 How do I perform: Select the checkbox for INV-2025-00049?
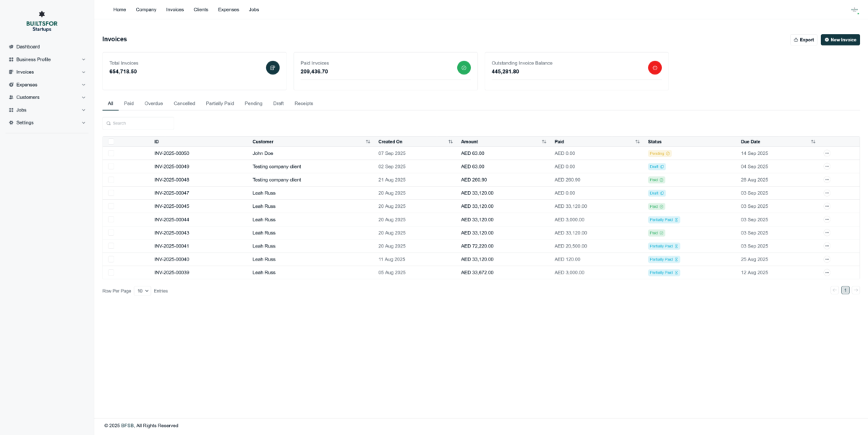tap(111, 166)
